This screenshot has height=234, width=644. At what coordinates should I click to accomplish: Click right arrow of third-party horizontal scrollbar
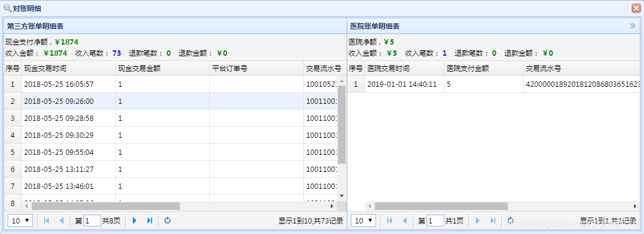tap(332, 206)
